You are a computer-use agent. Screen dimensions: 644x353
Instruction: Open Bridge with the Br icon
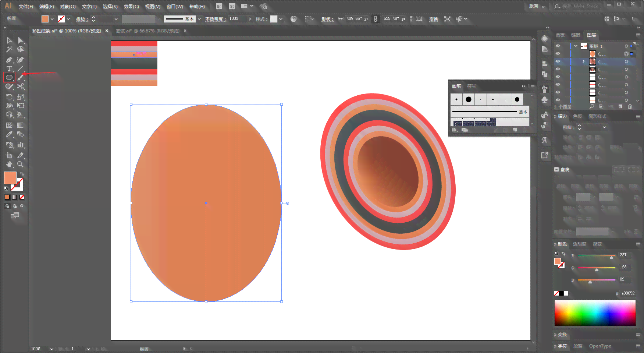tap(219, 6)
